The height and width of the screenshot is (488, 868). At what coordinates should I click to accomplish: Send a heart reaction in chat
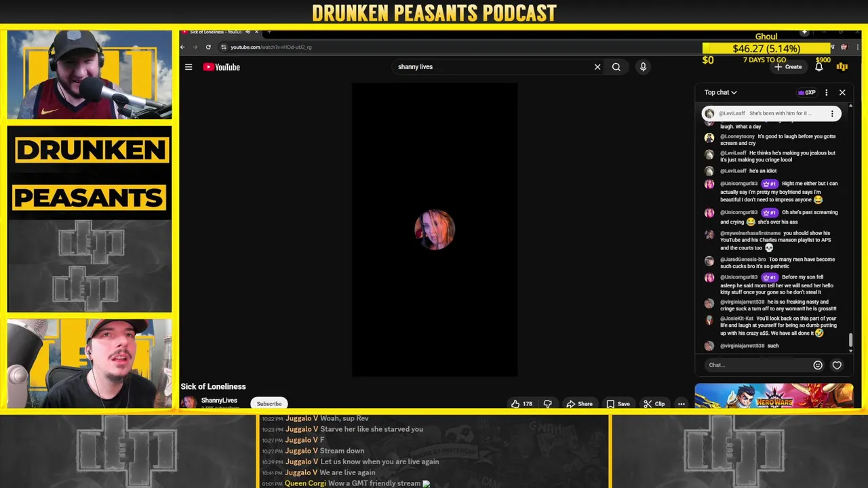pos(837,365)
